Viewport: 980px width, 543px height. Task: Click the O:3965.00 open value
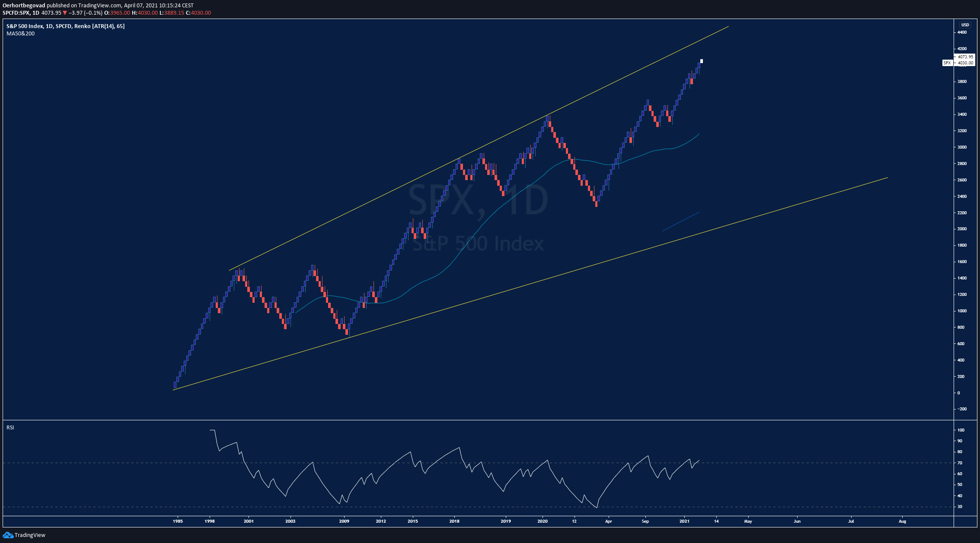point(118,13)
